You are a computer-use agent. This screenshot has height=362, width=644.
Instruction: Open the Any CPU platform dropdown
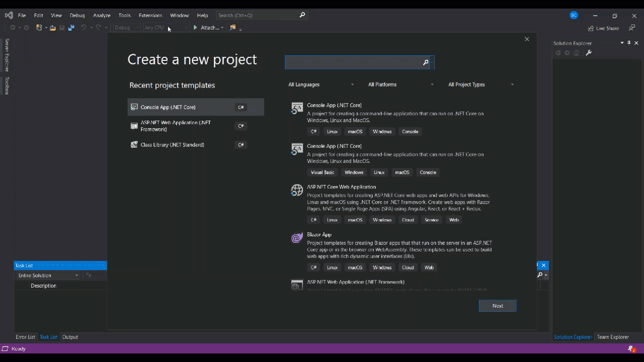click(166, 28)
